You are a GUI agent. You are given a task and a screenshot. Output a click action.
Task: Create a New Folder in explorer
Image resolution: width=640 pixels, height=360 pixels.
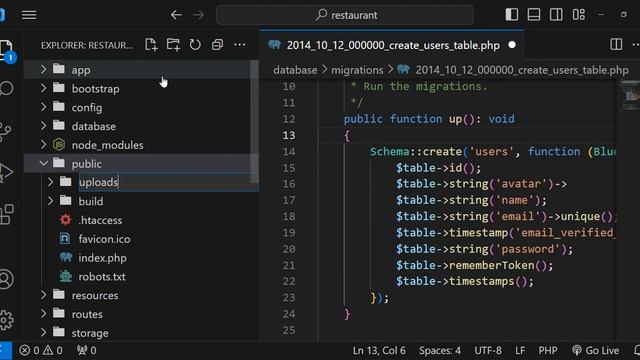pos(173,45)
